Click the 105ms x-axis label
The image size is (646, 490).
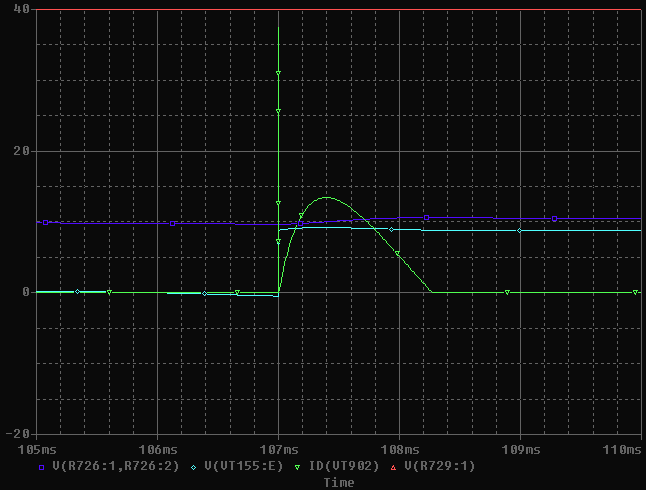pyautogui.click(x=37, y=450)
